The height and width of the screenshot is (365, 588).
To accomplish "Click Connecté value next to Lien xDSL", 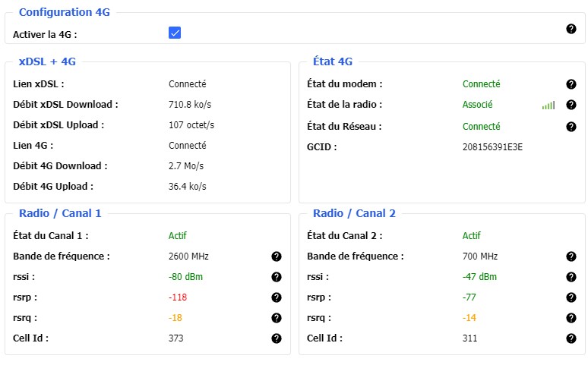I will click(x=187, y=84).
